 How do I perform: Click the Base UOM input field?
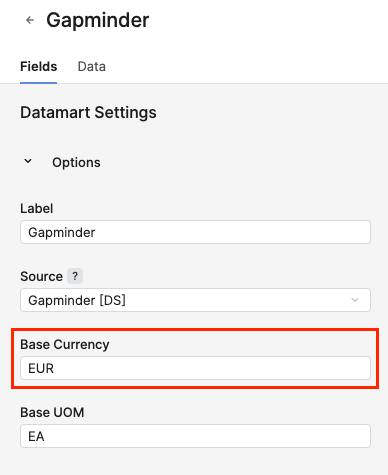(x=195, y=436)
